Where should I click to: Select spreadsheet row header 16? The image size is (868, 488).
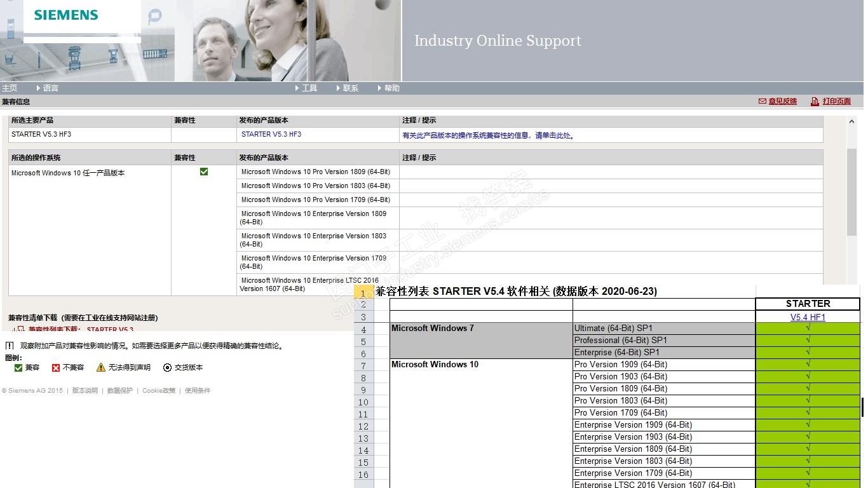pos(363,475)
